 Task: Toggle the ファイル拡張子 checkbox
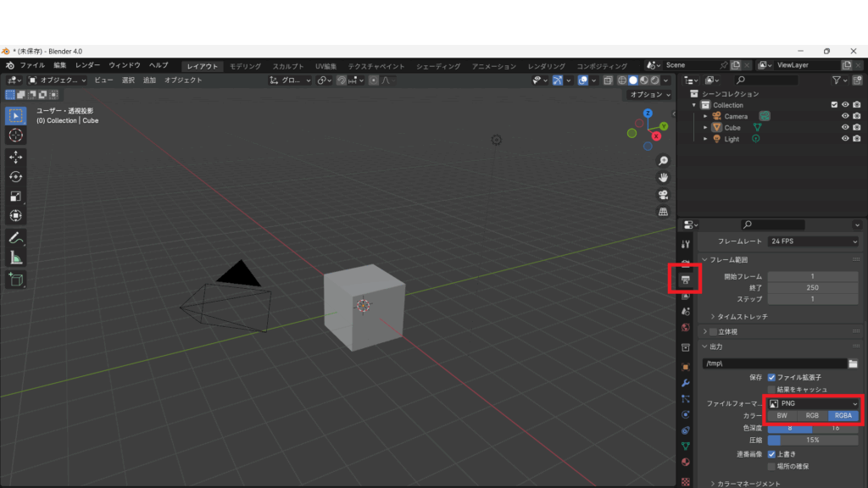pos(771,377)
